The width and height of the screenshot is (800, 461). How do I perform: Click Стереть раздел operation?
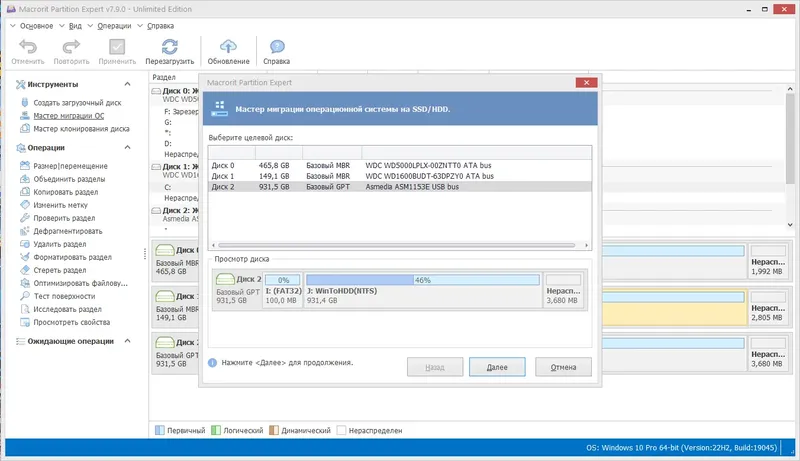(60, 270)
